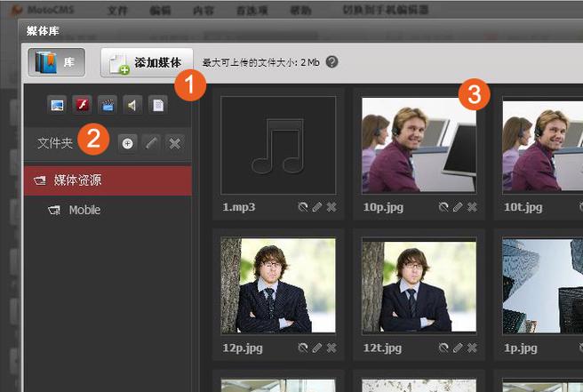Screen dimensions: 583x392
Task: Open the 首选项 menu in MotoCMS
Action: coord(252,11)
